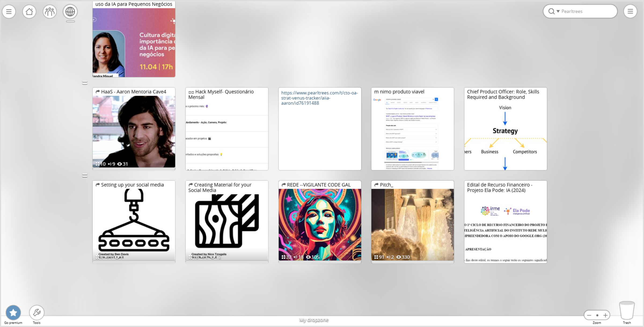Open the community people icon
This screenshot has width=644, height=327.
click(x=50, y=12)
